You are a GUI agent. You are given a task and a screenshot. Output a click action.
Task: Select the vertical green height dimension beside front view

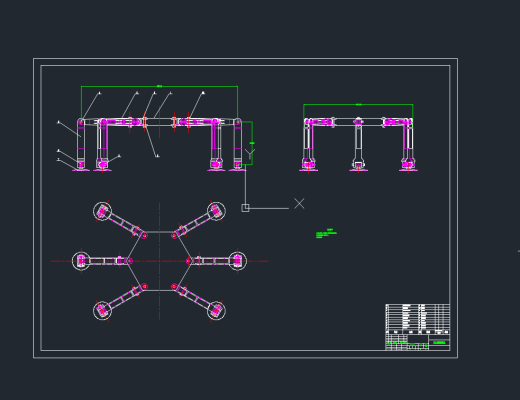(252, 143)
